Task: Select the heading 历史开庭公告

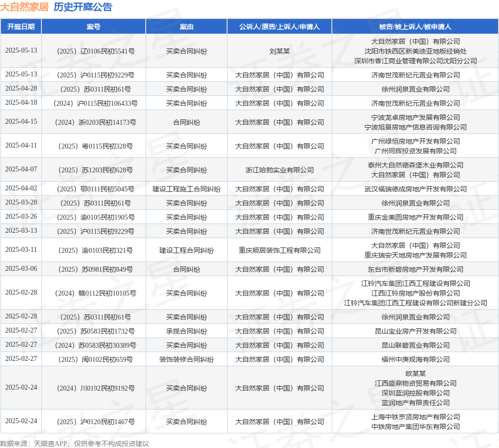Action: tap(83, 7)
